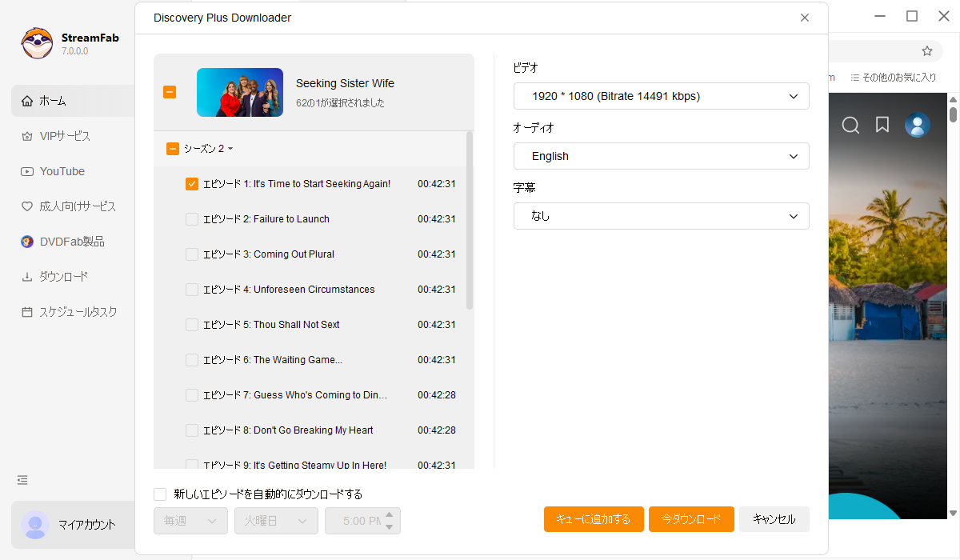The image size is (960, 560).
Task: Go to the VIP services sidebar section
Action: click(x=64, y=136)
